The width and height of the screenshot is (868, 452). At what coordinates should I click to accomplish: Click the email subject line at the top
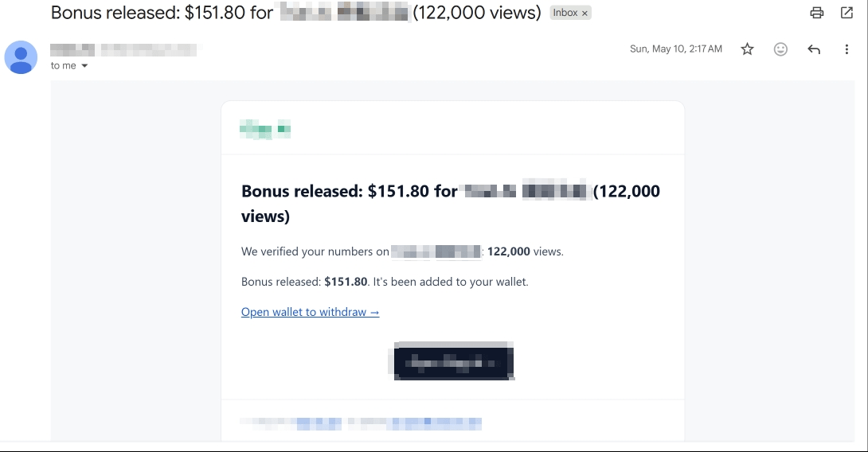tap(295, 12)
